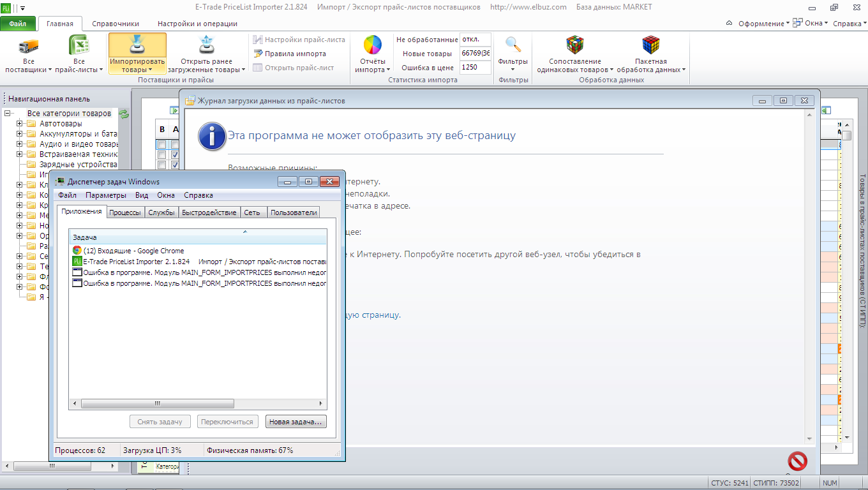Open the Файл menu in Task Manager

coord(67,195)
